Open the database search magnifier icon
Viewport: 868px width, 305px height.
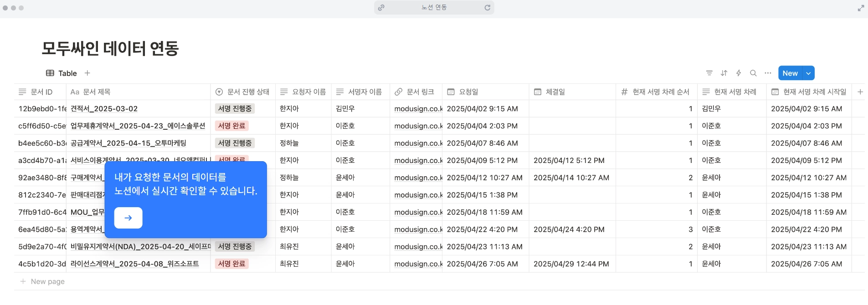[x=753, y=73]
